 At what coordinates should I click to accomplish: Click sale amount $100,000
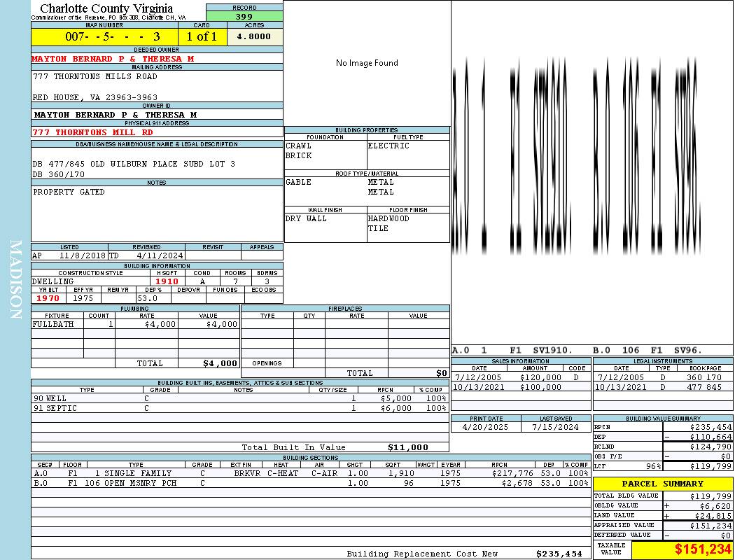pos(540,388)
